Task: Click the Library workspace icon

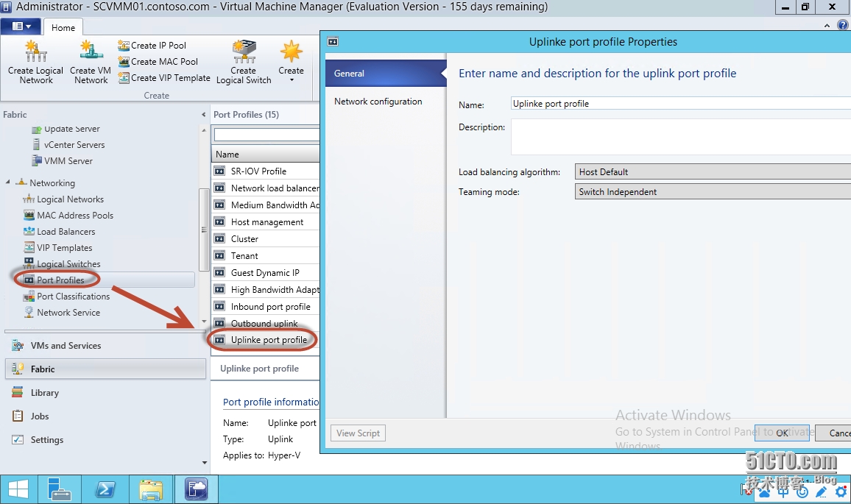Action: tap(18, 392)
